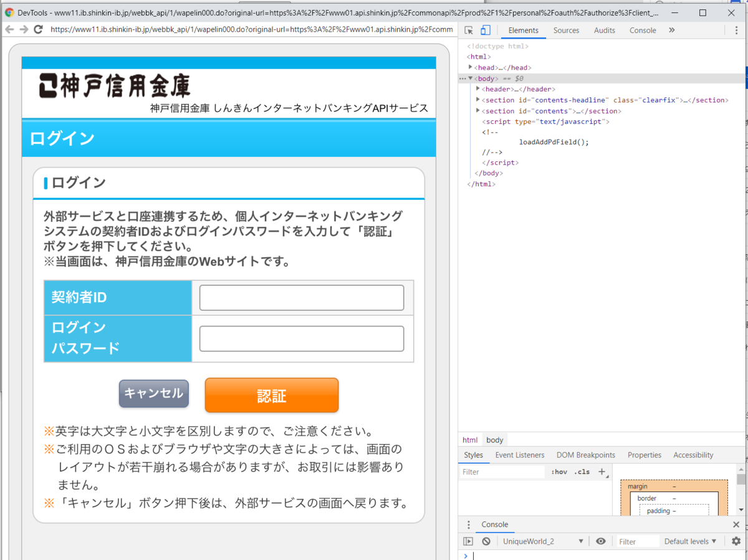Maximize the DevTools window
The width and height of the screenshot is (748, 560).
click(702, 12)
